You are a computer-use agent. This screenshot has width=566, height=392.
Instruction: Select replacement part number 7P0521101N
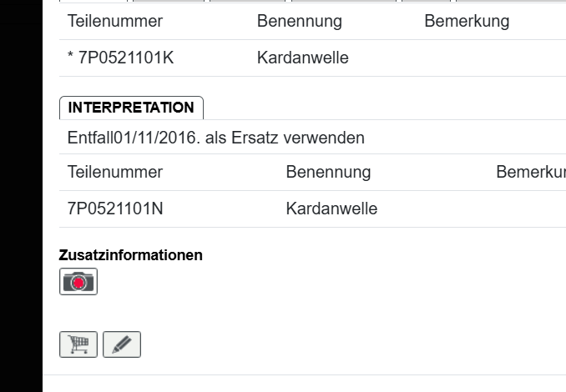[x=115, y=209]
